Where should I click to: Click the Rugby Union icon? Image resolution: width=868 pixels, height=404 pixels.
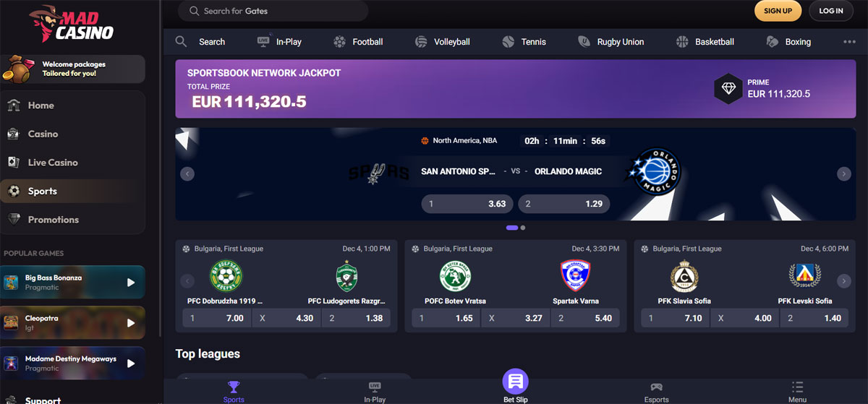tap(584, 42)
